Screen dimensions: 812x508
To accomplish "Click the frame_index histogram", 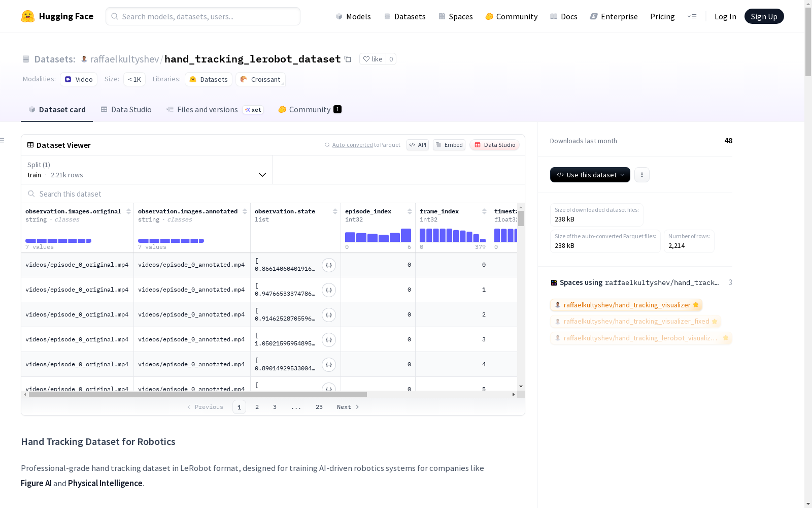I will point(453,235).
